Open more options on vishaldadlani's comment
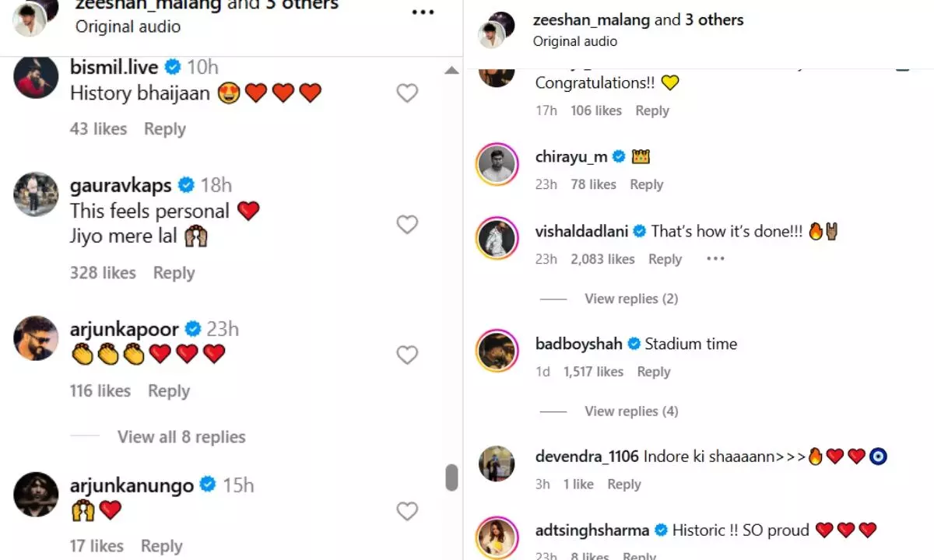Screen dimensions: 934x560 point(715,259)
